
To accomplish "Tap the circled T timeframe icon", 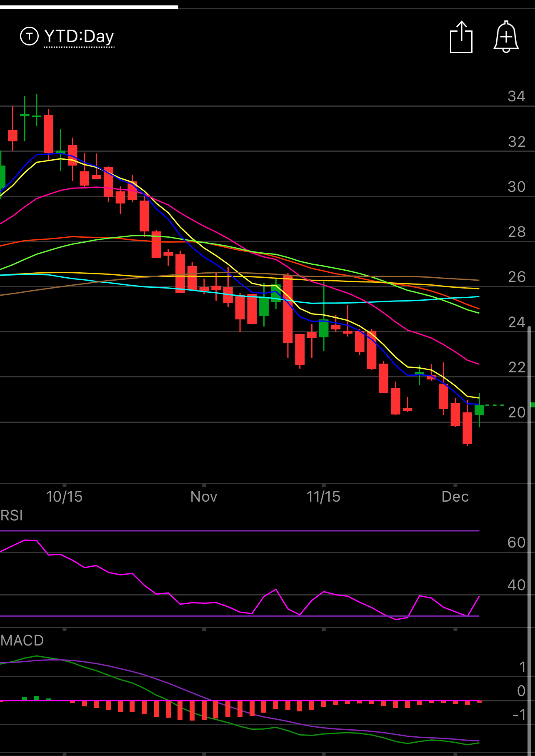I will click(x=29, y=36).
